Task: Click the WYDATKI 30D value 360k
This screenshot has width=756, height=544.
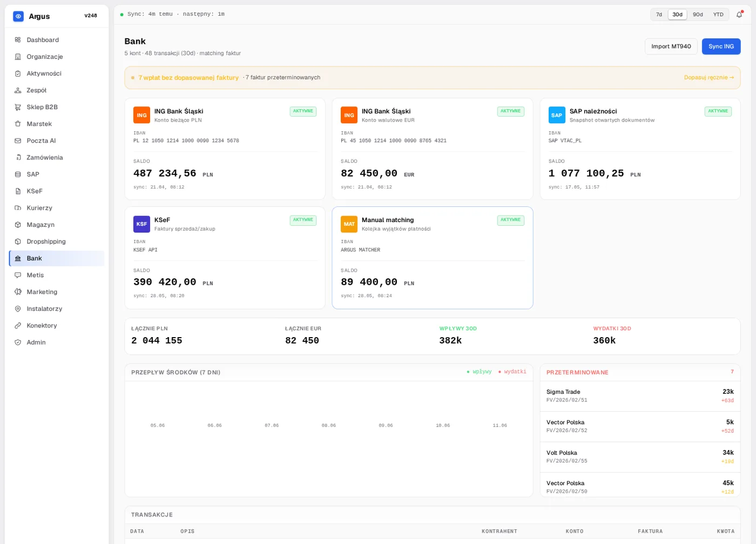Action: click(604, 340)
